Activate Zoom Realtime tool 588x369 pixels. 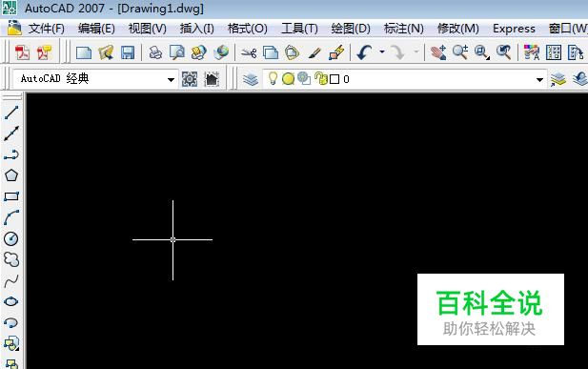click(x=460, y=52)
